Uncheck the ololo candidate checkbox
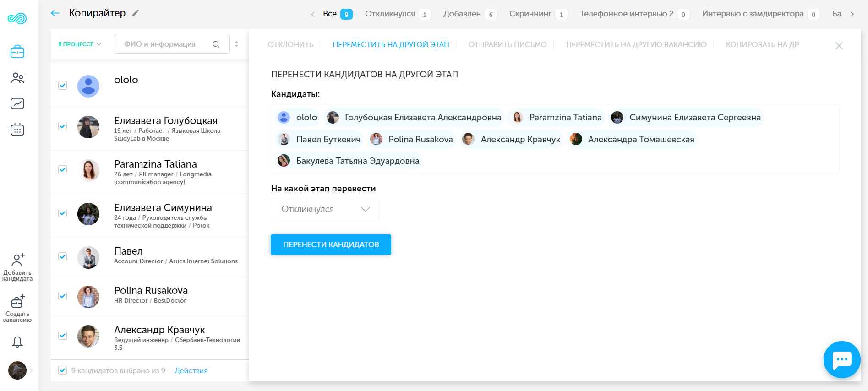Screen dimensions: 868x391 pyautogui.click(x=63, y=86)
